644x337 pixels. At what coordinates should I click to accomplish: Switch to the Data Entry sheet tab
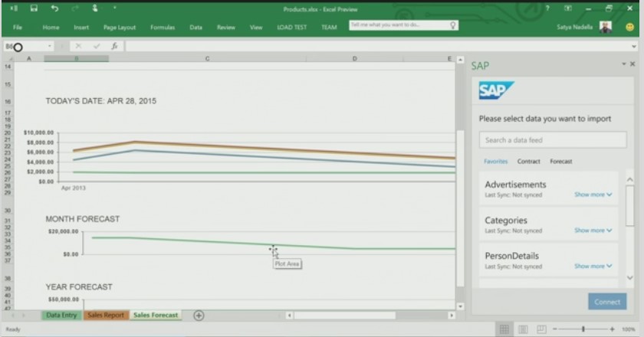pyautogui.click(x=61, y=315)
